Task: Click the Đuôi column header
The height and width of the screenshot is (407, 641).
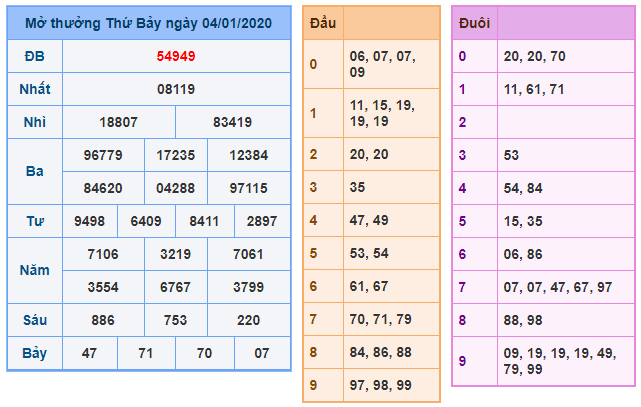Action: click(x=473, y=22)
